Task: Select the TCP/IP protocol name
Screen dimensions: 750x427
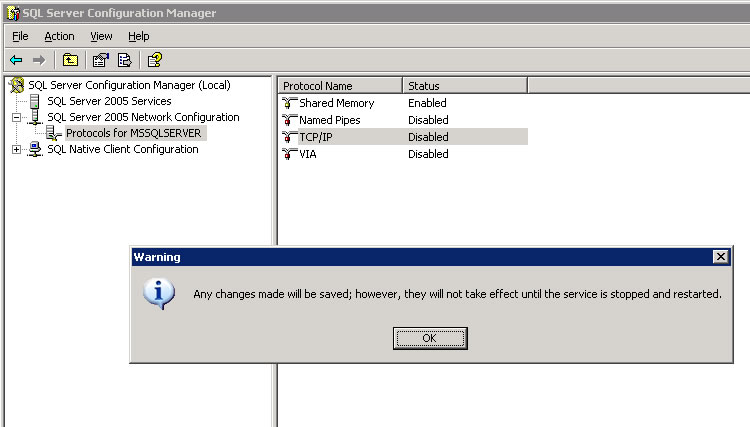Action: click(x=316, y=137)
